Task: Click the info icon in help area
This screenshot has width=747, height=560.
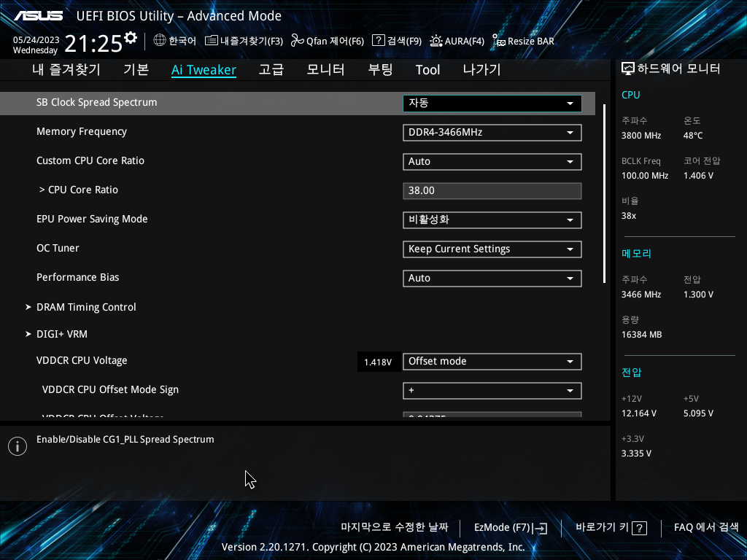Action: 18,446
